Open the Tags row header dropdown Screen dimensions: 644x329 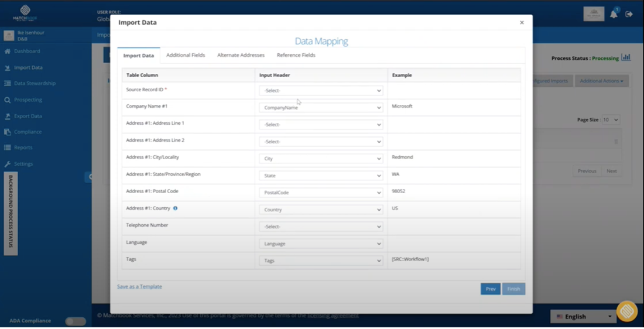click(321, 261)
